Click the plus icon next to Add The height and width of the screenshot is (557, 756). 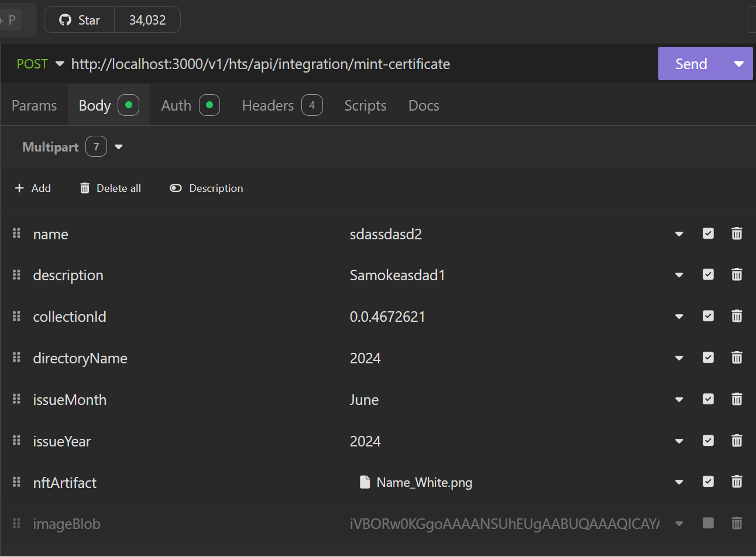point(20,188)
